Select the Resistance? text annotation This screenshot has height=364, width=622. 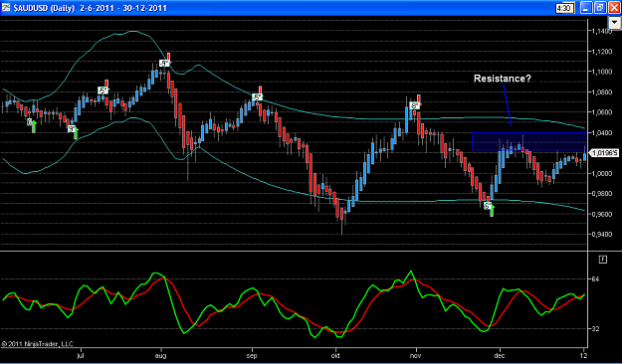[503, 79]
